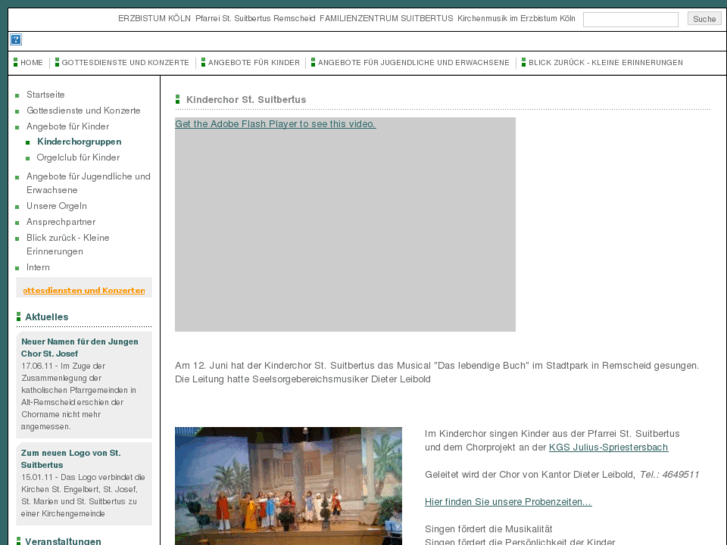Click the phone number Tel.: 4649511
The image size is (727, 545).
[x=670, y=474]
